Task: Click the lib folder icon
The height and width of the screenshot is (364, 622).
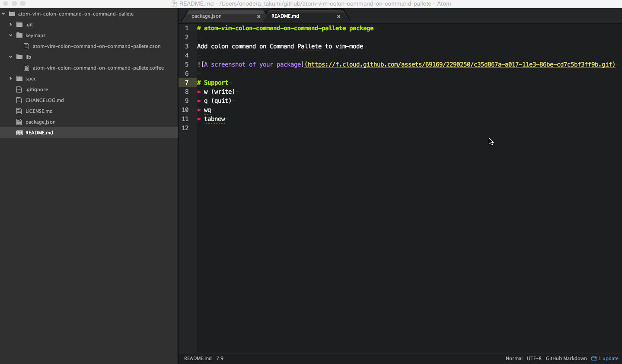Action: click(19, 57)
